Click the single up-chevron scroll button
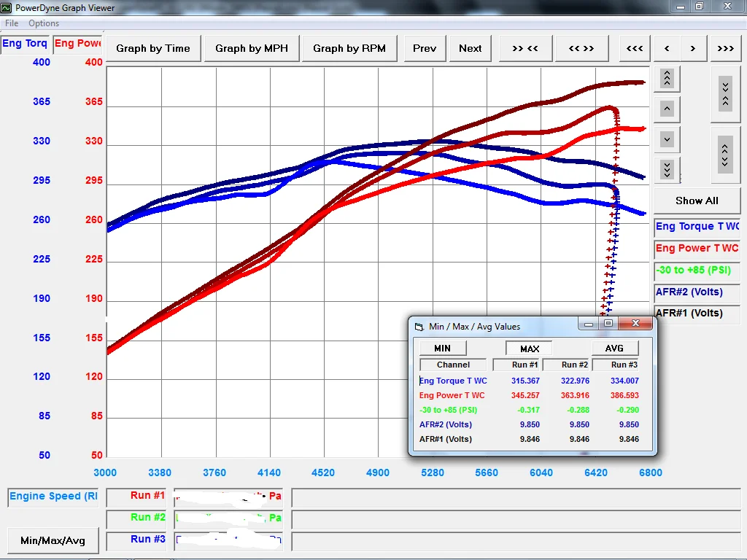This screenshot has height=560, width=747. pos(667,109)
